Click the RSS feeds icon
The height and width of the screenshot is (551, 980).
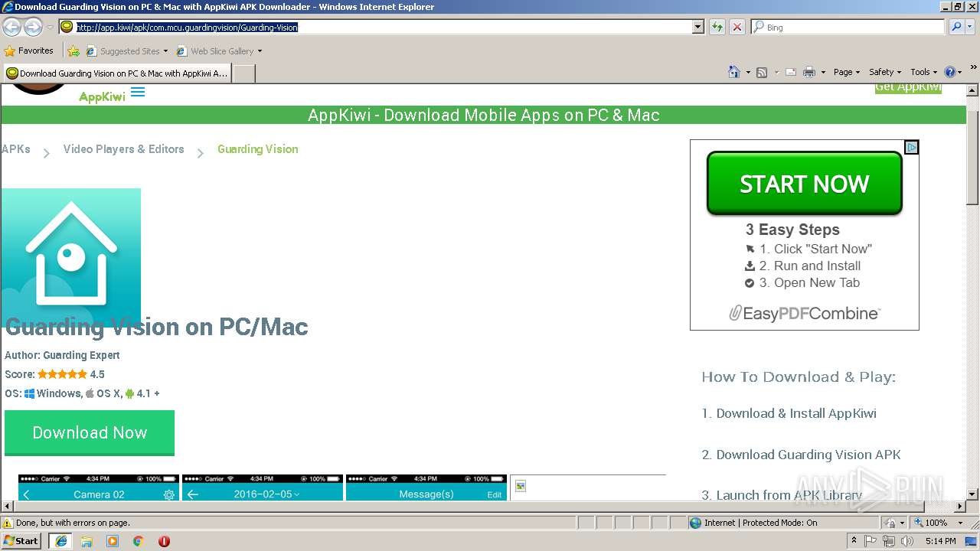click(762, 72)
